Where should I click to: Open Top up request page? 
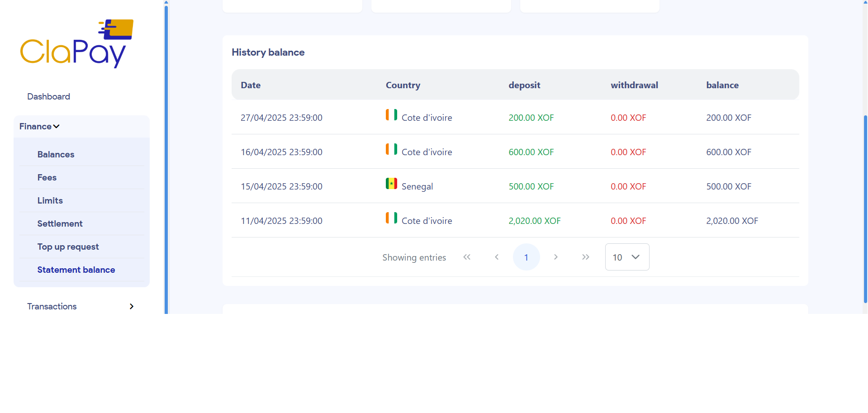(68, 247)
